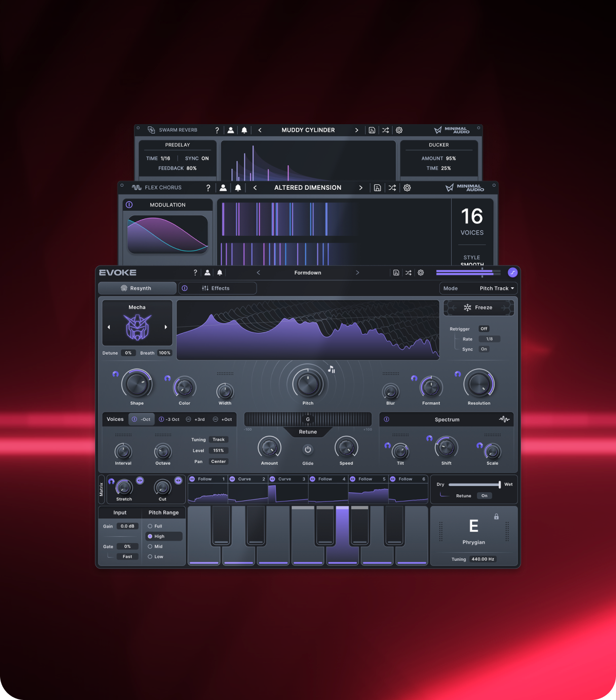Click the Retune G pitch strip
This screenshot has width=616, height=700.
(x=308, y=419)
